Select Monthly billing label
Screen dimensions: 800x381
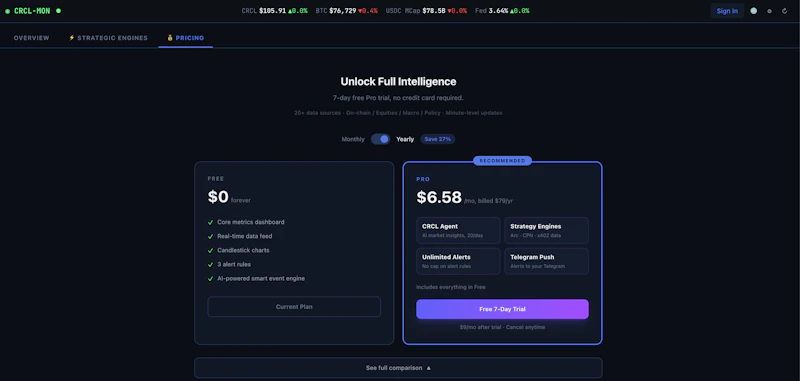353,139
